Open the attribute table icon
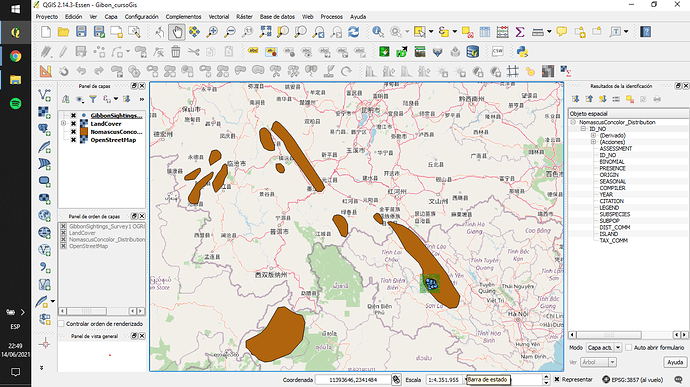This screenshot has height=387, width=690. 484,32
